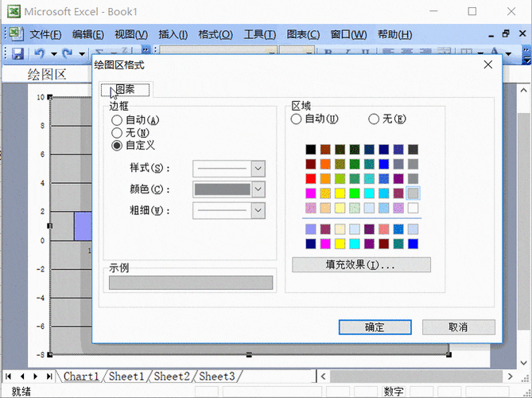Image resolution: width=532 pixels, height=398 pixels.
Task: Open the Undo history dropdown arrow
Action: click(54, 54)
